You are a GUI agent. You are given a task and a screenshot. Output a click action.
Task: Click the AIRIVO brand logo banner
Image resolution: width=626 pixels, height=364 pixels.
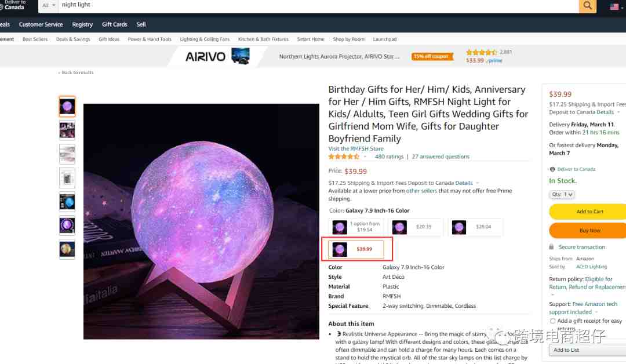[x=217, y=56]
